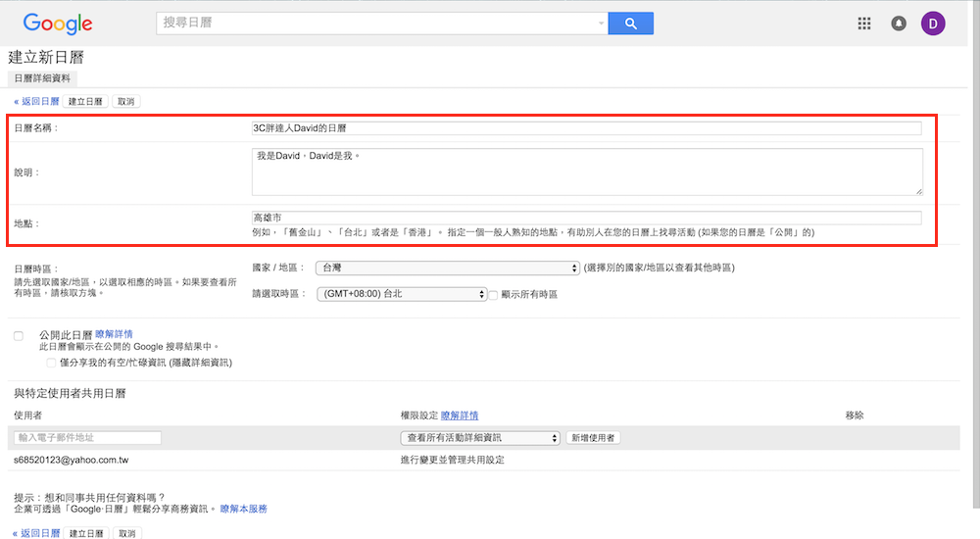This screenshot has height=539, width=980.
Task: Toggle 顯示所有時區 checkbox
Action: coord(495,294)
